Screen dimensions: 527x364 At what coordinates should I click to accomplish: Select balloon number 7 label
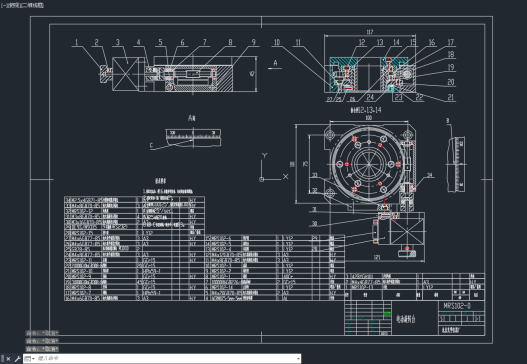coord(205,42)
